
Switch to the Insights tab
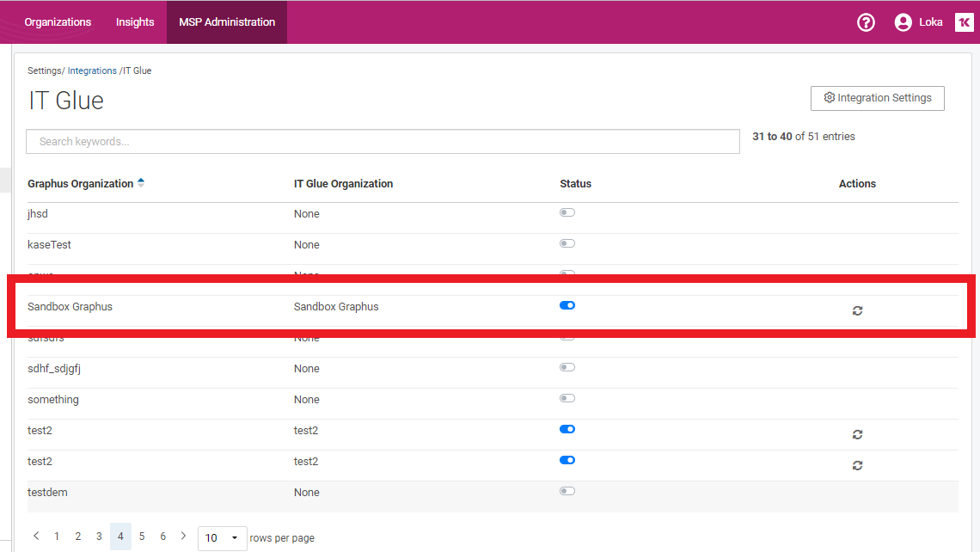pos(134,21)
